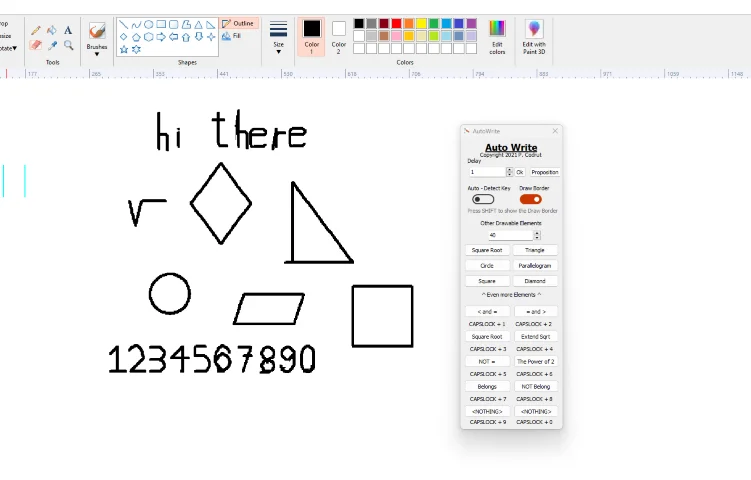Click the Diamond button in Auto Write
Screen dimensions: 751x480
click(x=535, y=281)
